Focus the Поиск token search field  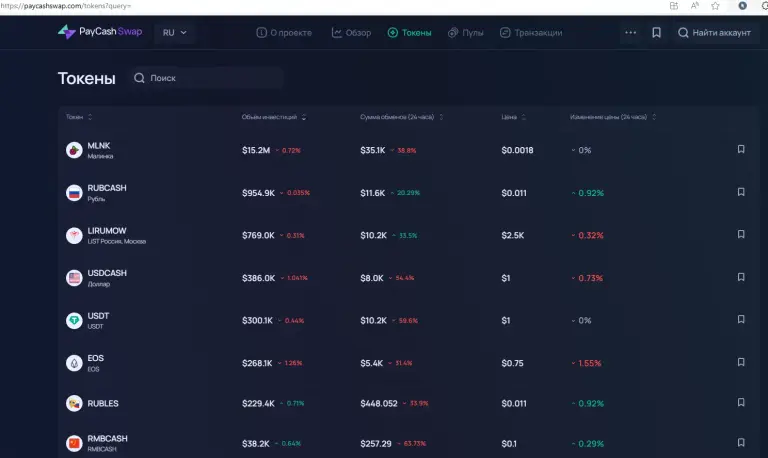(208, 78)
